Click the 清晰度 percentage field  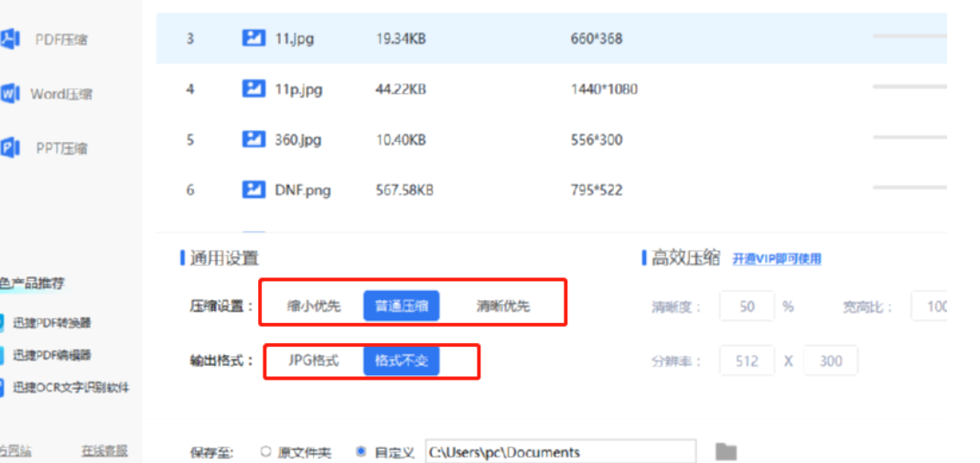747,307
